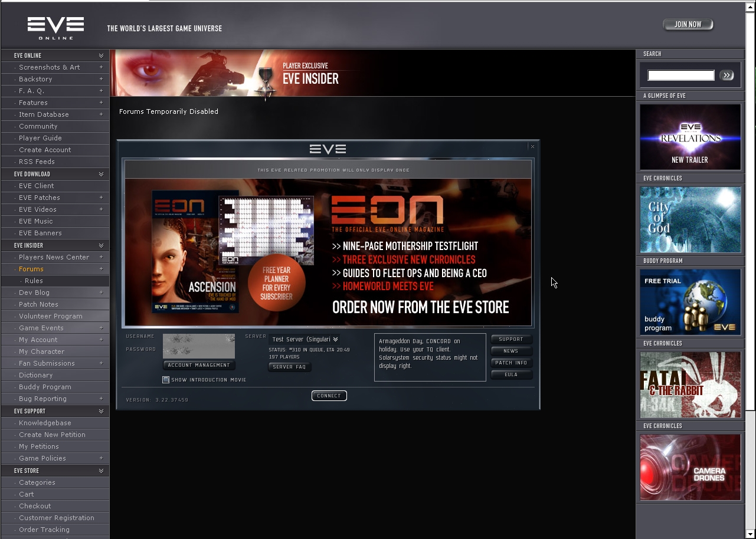This screenshot has width=756, height=539.
Task: Collapse the EVE INSIDER section chevron
Action: pos(101,245)
